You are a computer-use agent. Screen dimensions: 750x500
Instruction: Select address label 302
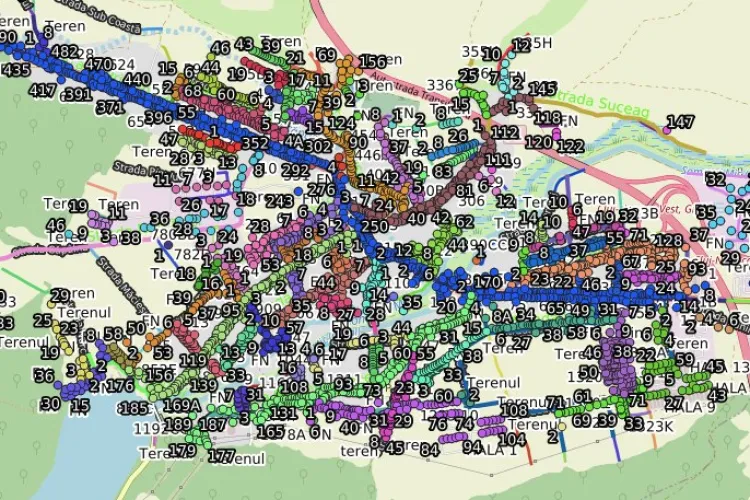pyautogui.click(x=318, y=146)
